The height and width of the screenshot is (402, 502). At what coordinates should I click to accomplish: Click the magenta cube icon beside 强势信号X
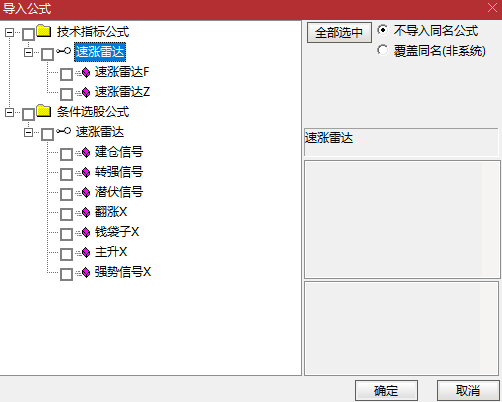86,272
